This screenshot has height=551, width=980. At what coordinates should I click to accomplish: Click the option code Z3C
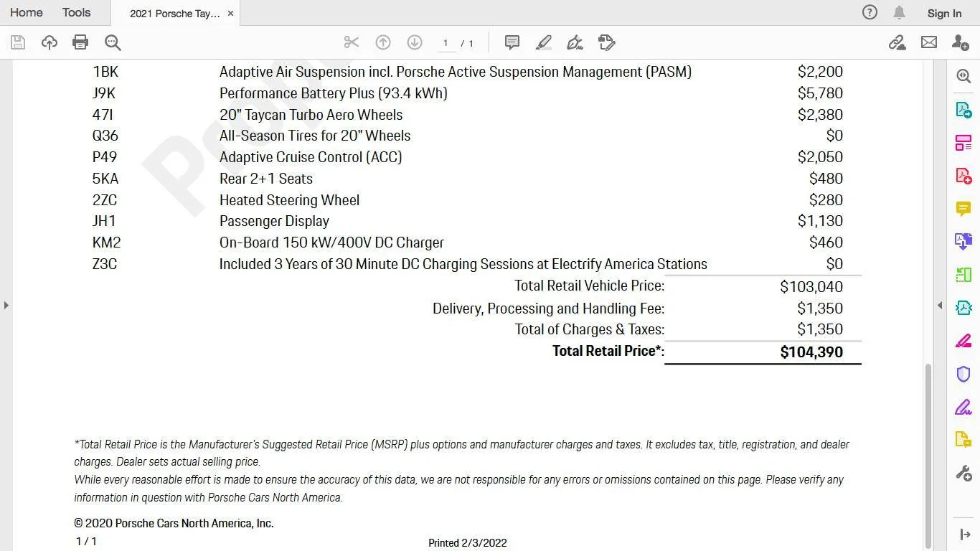105,264
